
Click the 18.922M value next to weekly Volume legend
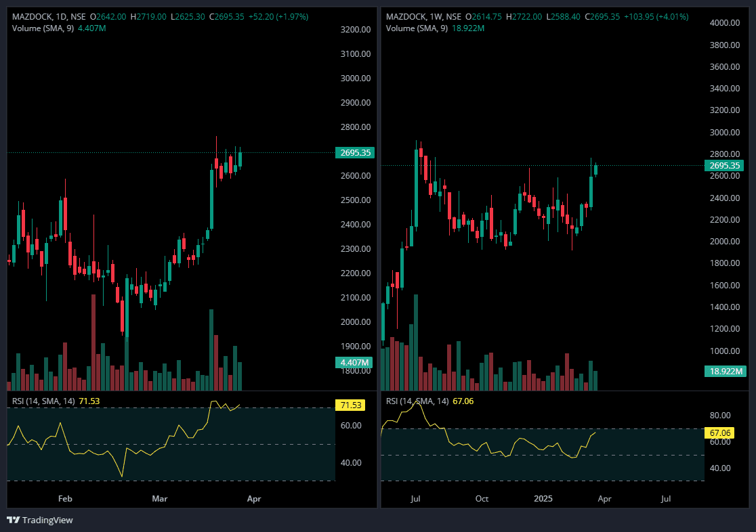[x=468, y=28]
